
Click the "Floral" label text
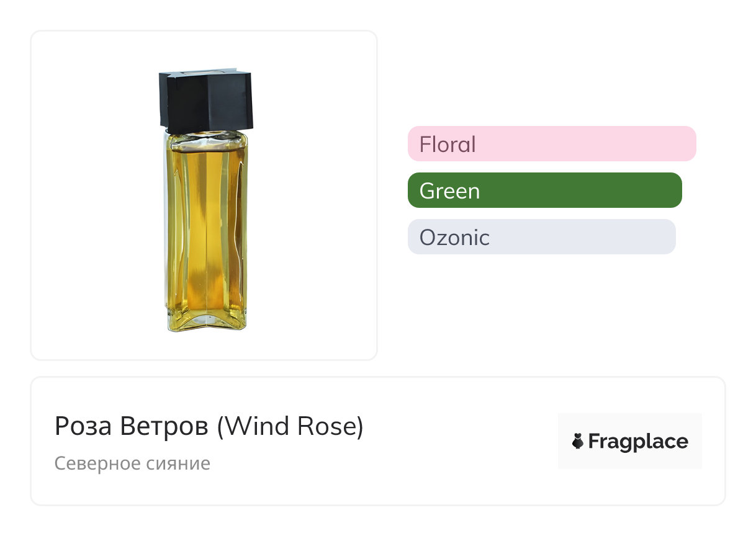[x=448, y=145]
